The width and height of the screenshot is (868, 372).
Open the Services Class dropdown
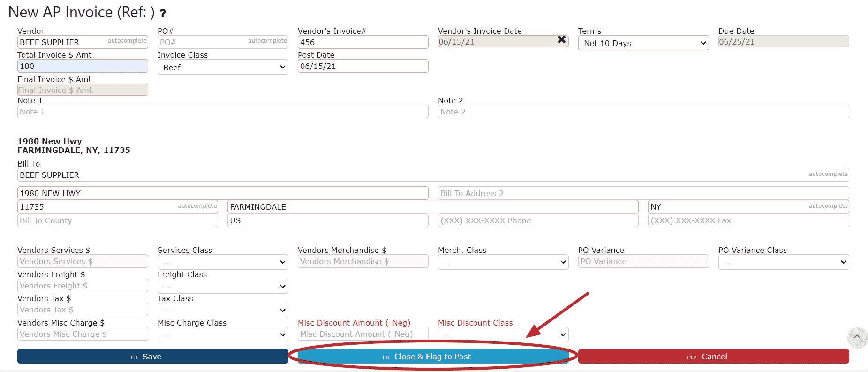click(x=223, y=262)
